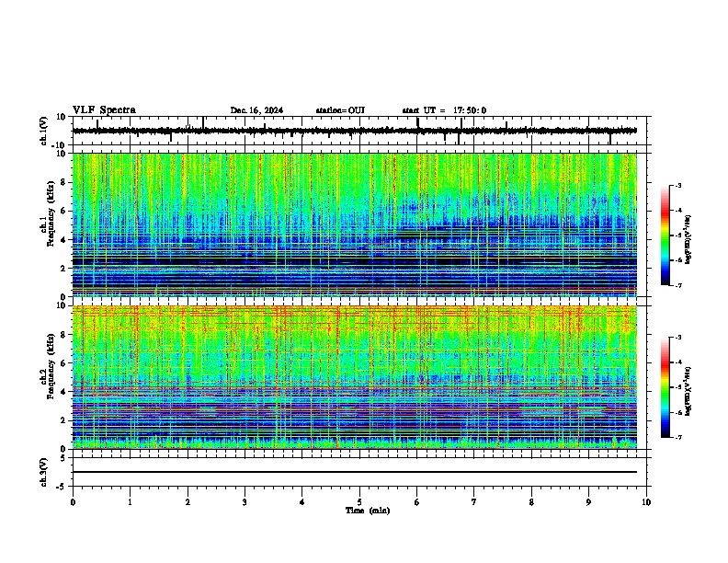This screenshot has height=563, width=728.
Task: Click the "2" kHz tick on ch.2 spectrogram
Action: point(63,420)
